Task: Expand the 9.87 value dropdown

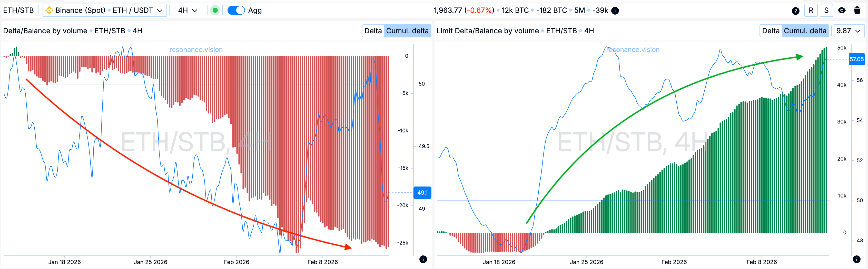Action: [848, 31]
